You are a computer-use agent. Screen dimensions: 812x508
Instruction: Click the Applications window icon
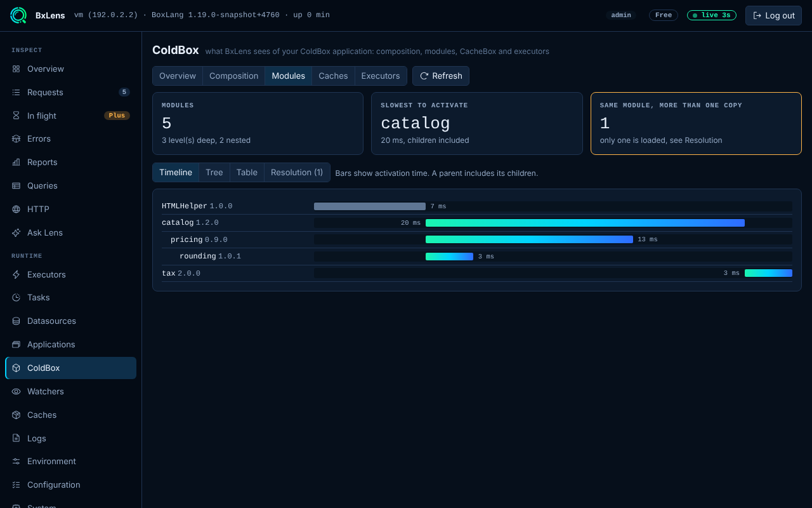[x=16, y=344]
